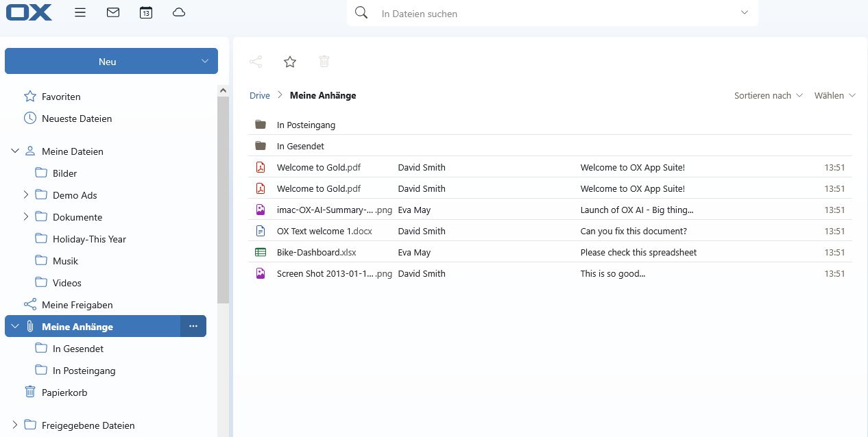Select Screen Shot 2013-01-1 png file
The width and height of the screenshot is (868, 437).
click(x=335, y=273)
